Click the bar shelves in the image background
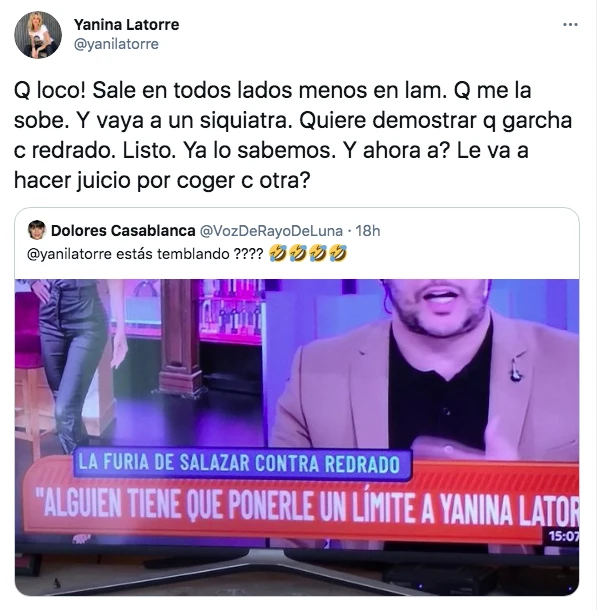Image resolution: width=597 pixels, height=610 pixels. pos(229,309)
